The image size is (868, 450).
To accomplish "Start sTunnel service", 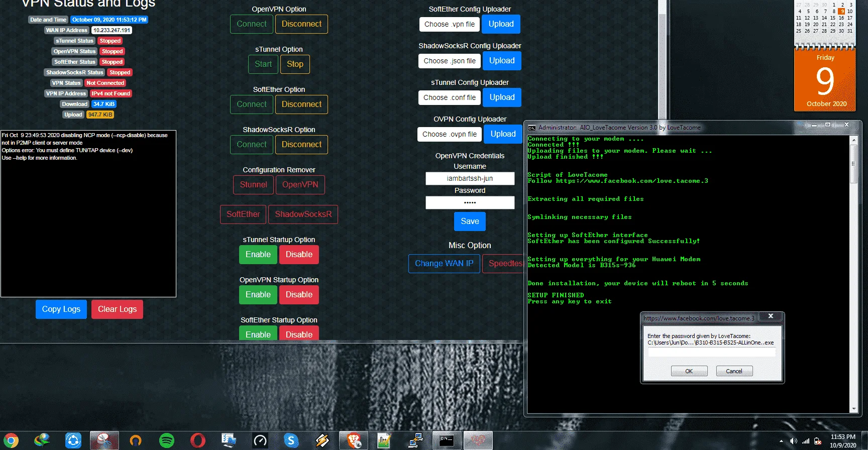I will click(263, 64).
